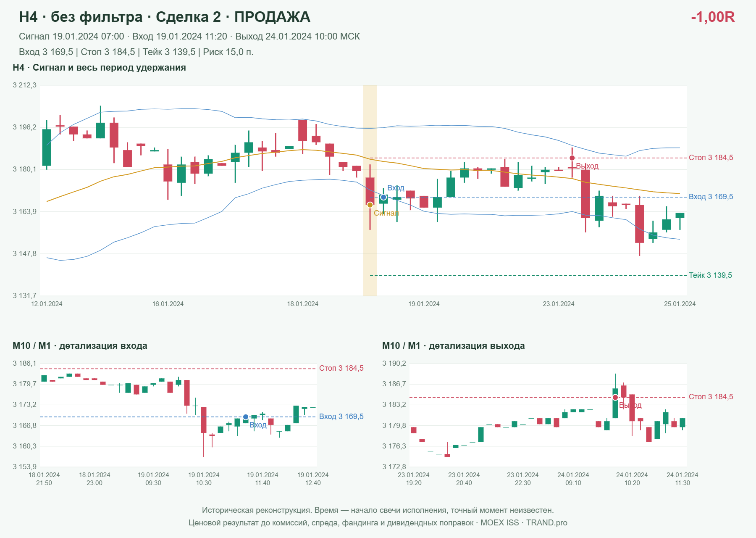756x538 pixels.
Task: Click the '24.01.2024 10:20' label in exit chart
Action: tap(632, 479)
